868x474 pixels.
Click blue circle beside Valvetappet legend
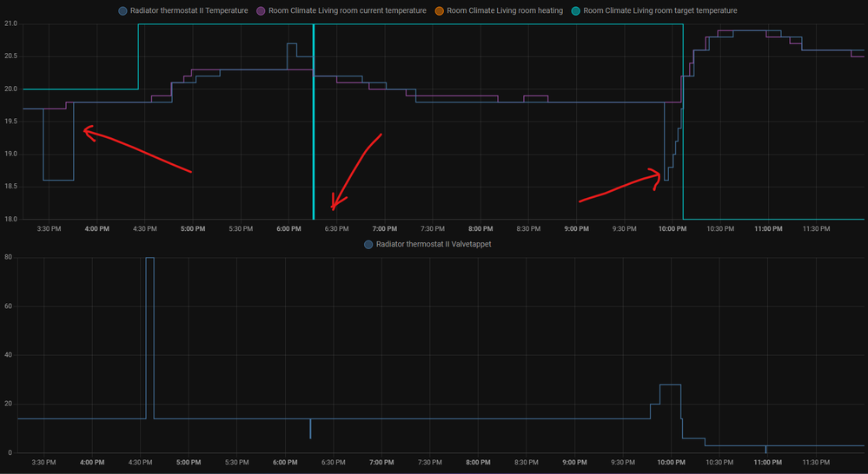[x=369, y=245]
